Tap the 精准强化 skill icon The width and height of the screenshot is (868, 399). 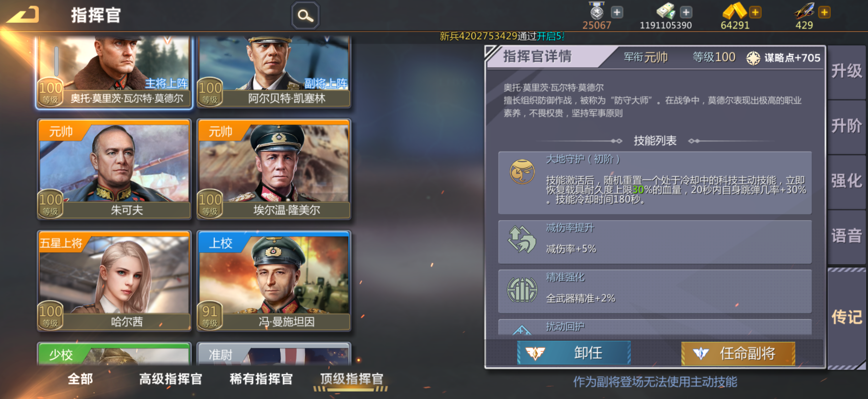pos(522,289)
